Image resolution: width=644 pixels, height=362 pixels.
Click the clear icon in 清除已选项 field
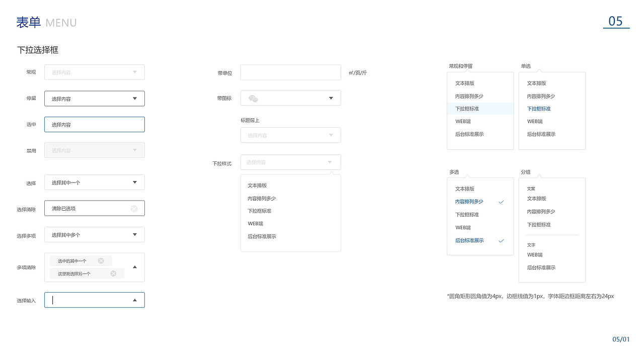[x=134, y=209]
